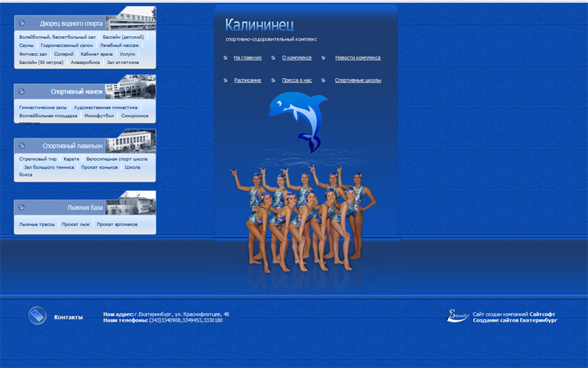Open the Лыжная база building photo

(x=131, y=203)
